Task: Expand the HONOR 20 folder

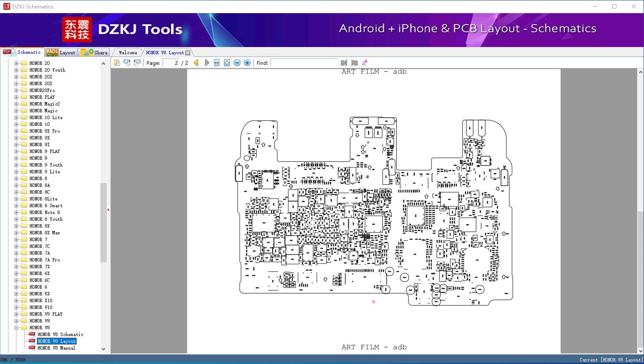Action: 17,63
